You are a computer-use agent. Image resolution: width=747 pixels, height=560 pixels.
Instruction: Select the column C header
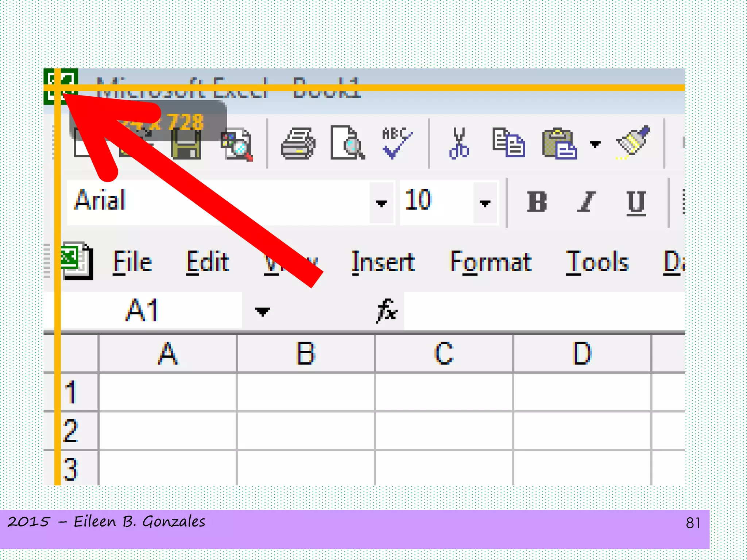[x=444, y=353]
